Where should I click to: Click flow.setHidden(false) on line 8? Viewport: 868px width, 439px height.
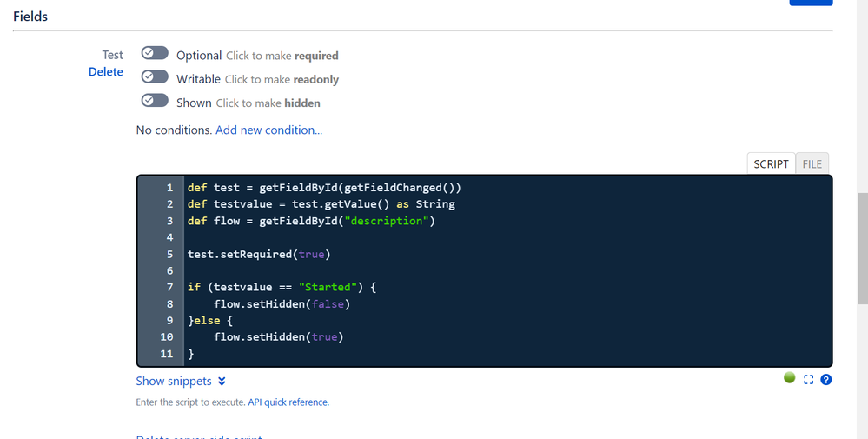coord(282,304)
